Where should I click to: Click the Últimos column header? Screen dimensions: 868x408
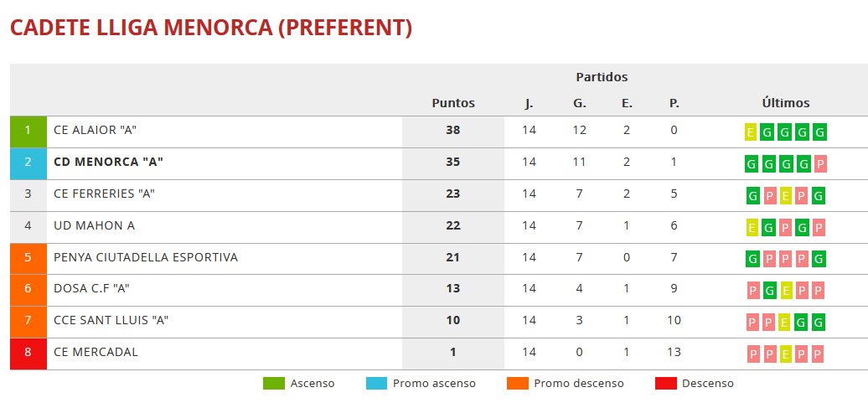pos(786,104)
